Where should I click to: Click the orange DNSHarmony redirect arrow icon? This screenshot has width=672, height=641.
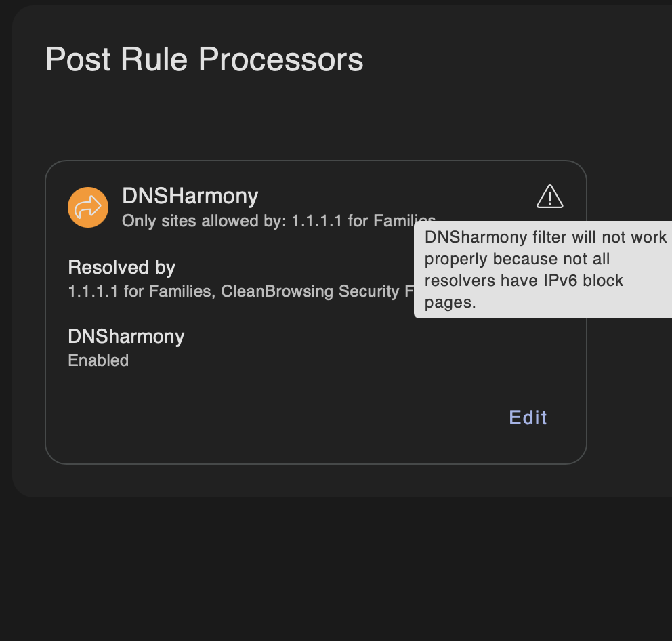88,207
